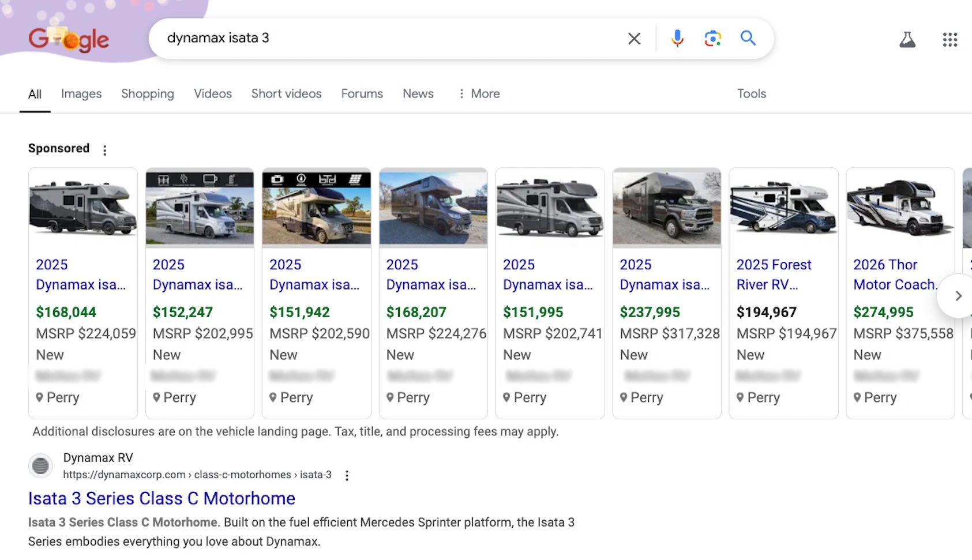Open the $237,995 Dynamax RV thumbnail

[667, 208]
